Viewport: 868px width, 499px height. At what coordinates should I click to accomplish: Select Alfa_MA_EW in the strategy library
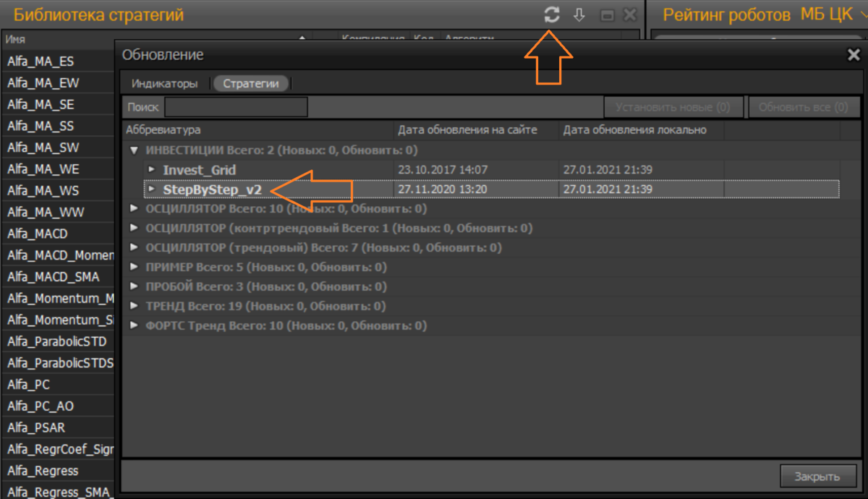pyautogui.click(x=43, y=82)
